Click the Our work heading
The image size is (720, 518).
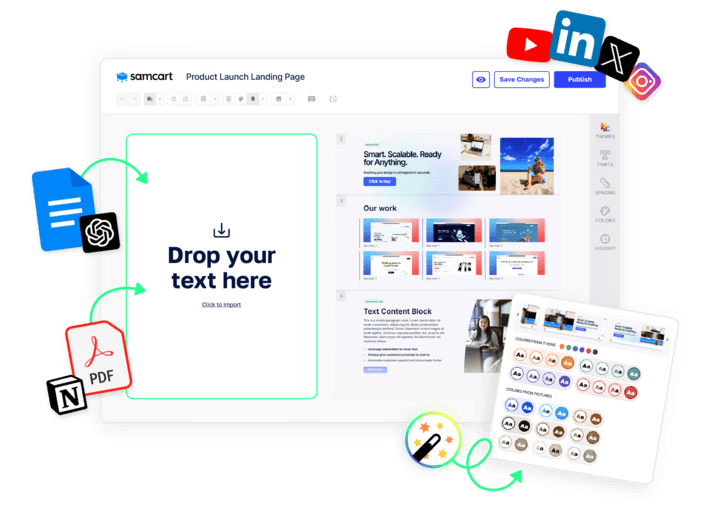tap(380, 208)
